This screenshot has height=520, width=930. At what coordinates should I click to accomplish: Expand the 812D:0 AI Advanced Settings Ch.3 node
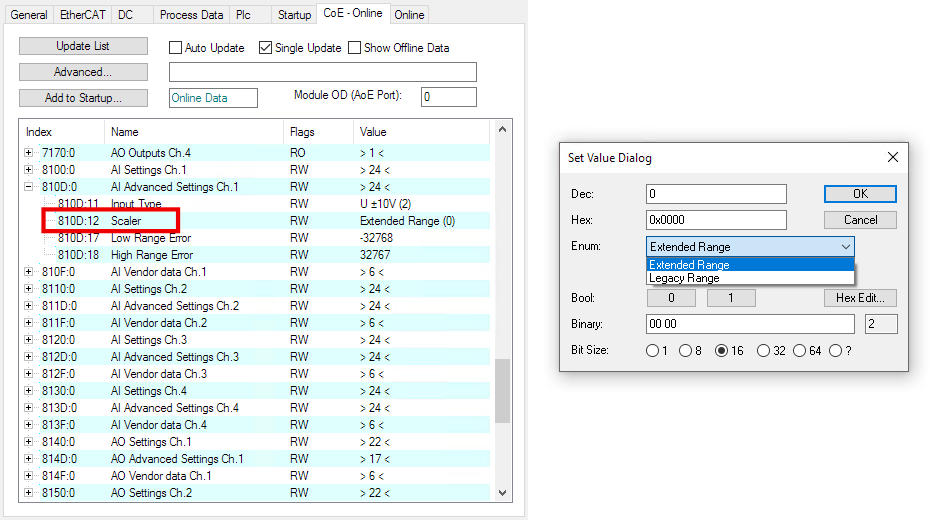point(28,357)
